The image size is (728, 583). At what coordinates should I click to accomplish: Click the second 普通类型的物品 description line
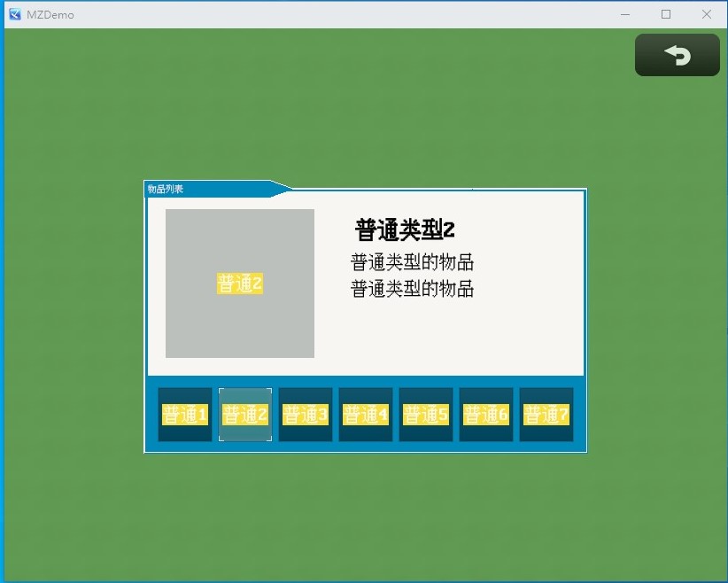(413, 289)
